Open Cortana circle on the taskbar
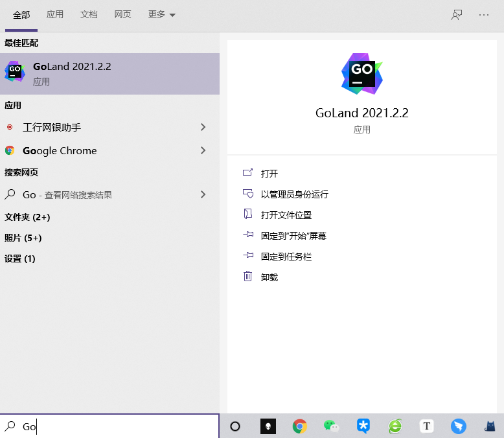Screen dimensions: 504x438 coord(235,426)
